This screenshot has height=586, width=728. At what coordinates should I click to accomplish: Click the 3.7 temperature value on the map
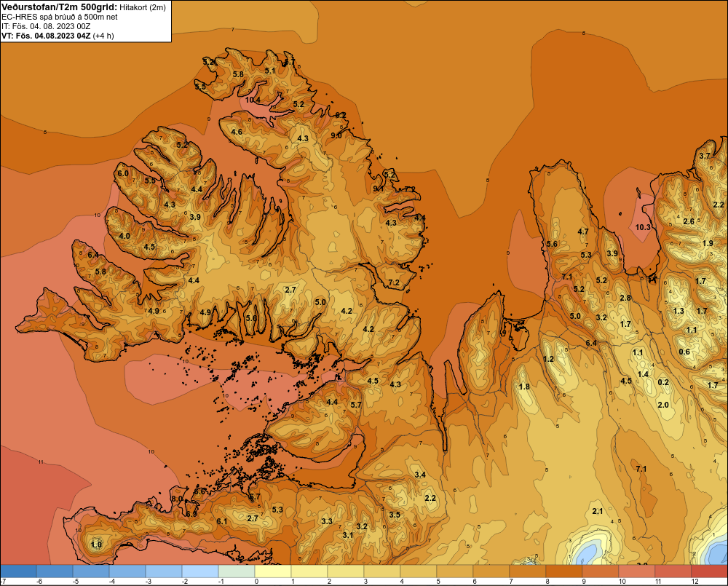click(x=705, y=156)
